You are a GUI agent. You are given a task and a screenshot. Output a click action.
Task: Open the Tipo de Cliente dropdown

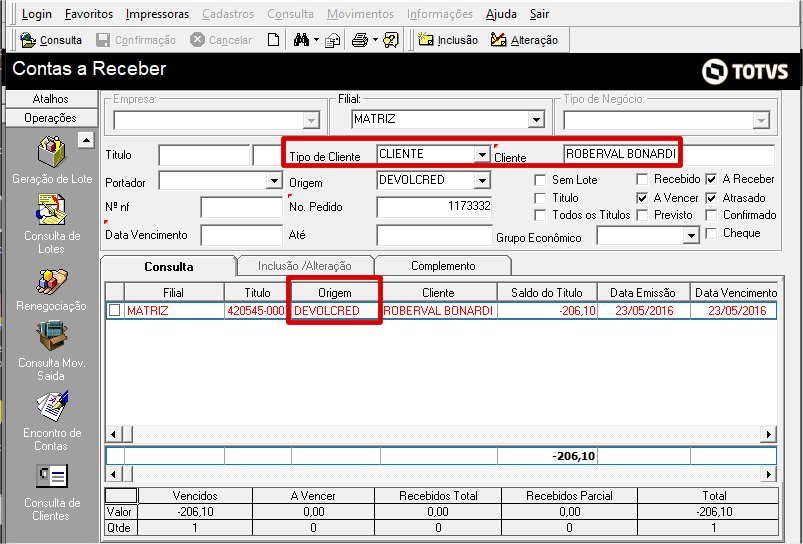coord(481,155)
